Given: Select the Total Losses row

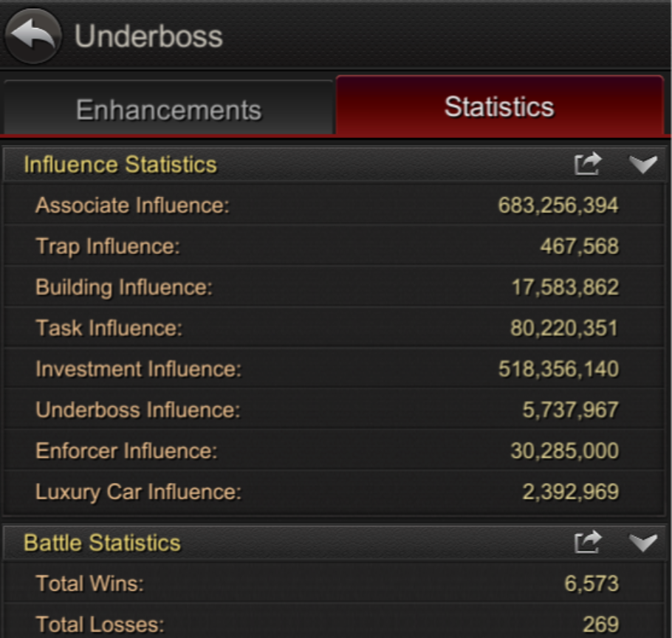Looking at the screenshot, I should [335, 622].
